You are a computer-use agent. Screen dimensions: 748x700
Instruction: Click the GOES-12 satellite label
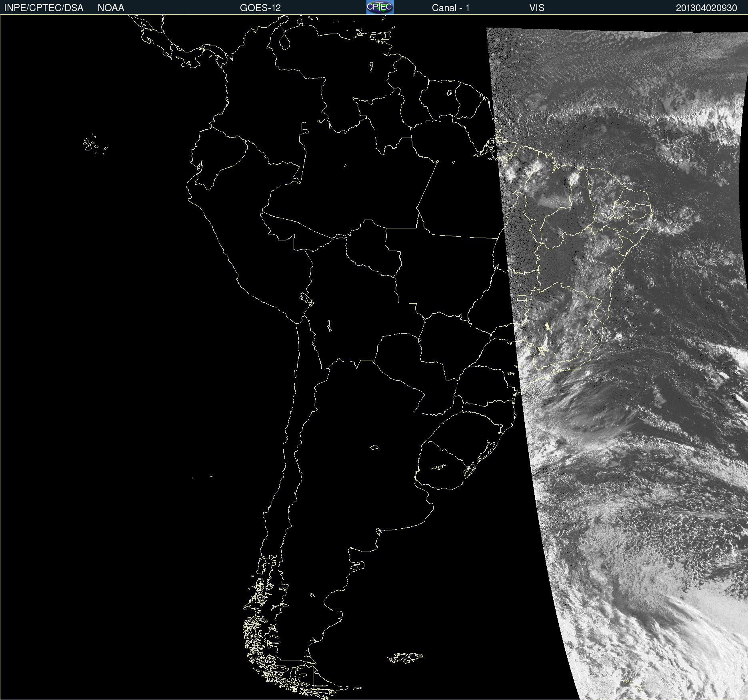[260, 8]
